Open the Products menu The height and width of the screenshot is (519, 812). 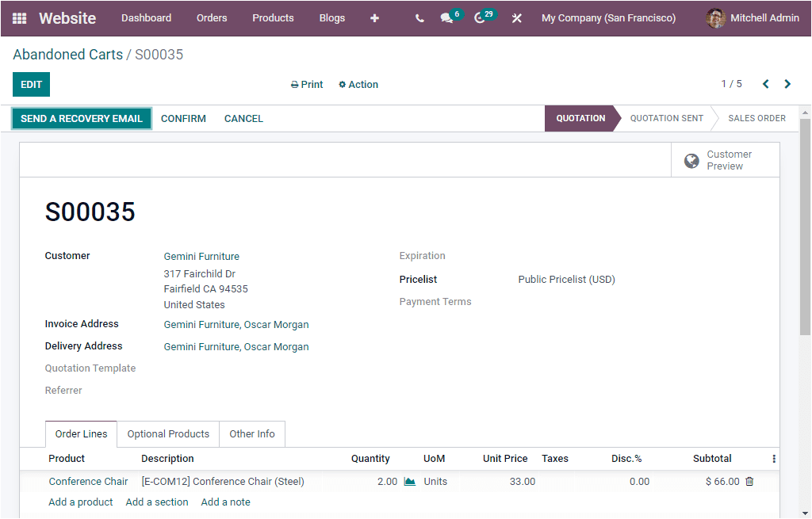[273, 17]
